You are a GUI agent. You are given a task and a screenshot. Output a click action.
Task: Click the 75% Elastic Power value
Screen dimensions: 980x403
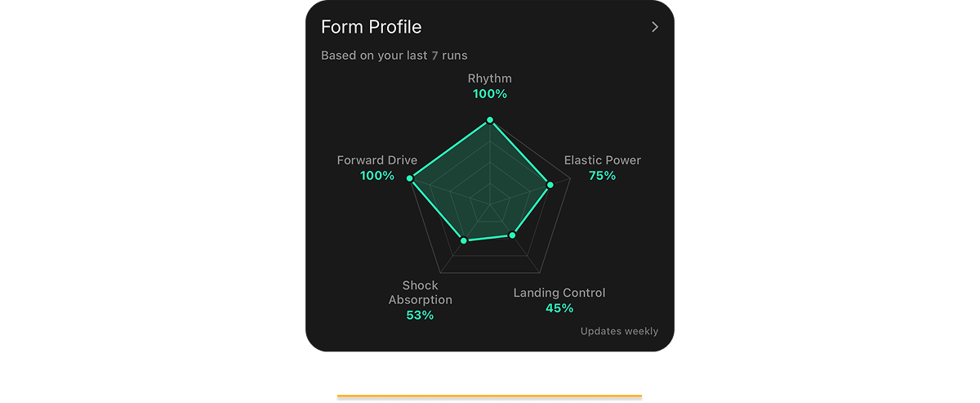coord(603,176)
